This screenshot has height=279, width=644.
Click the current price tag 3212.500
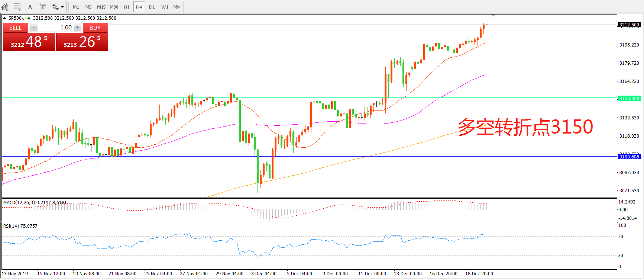(629, 25)
